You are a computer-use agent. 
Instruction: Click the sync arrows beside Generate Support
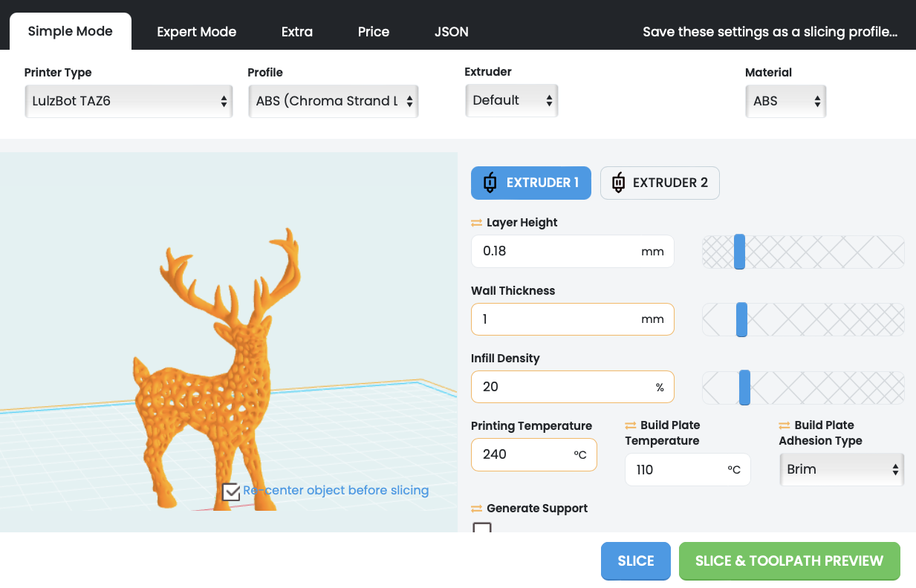477,508
